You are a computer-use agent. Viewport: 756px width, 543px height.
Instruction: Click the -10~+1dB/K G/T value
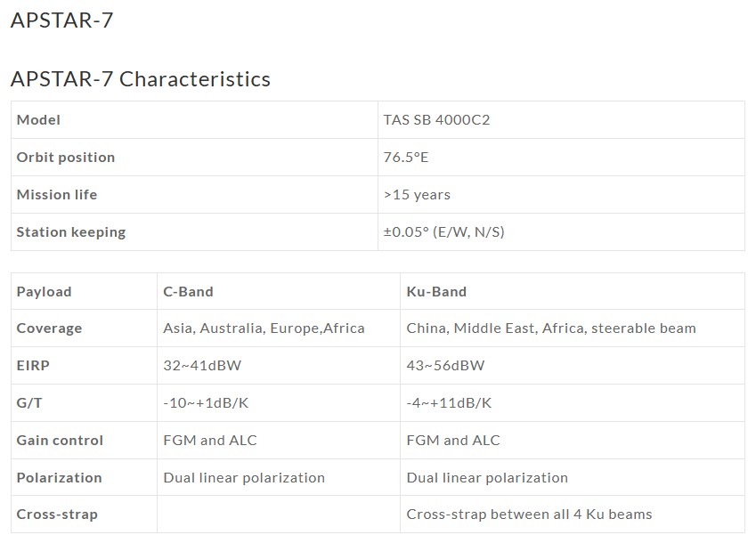coord(206,402)
